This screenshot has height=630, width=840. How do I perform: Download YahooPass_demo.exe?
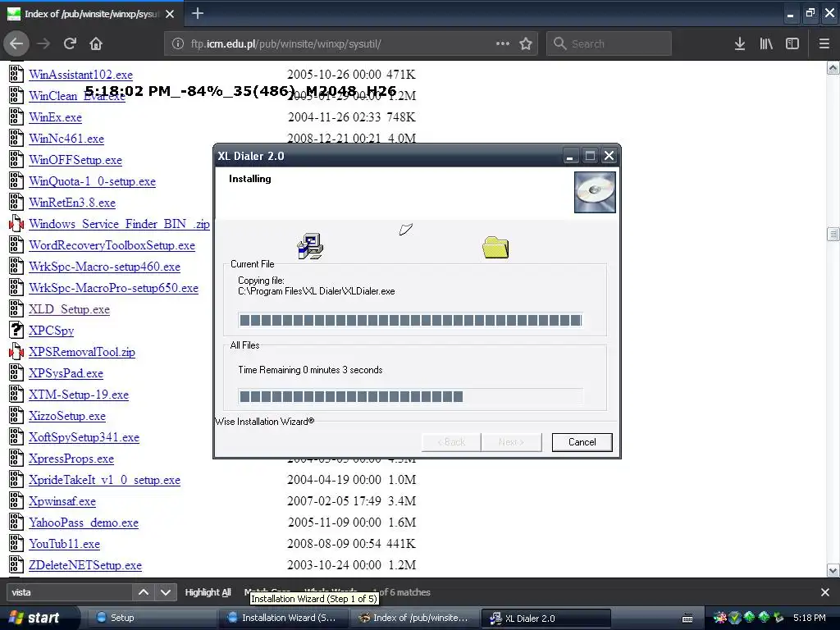(84, 523)
